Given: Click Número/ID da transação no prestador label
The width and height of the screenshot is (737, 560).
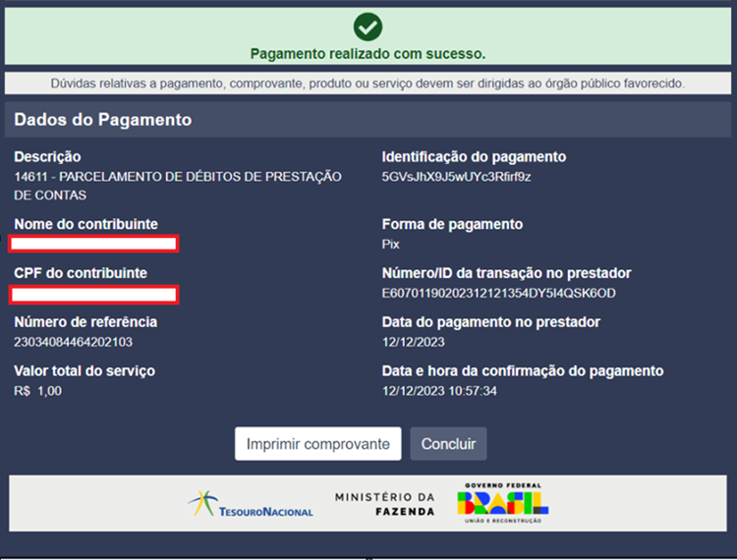Looking at the screenshot, I should (x=507, y=273).
